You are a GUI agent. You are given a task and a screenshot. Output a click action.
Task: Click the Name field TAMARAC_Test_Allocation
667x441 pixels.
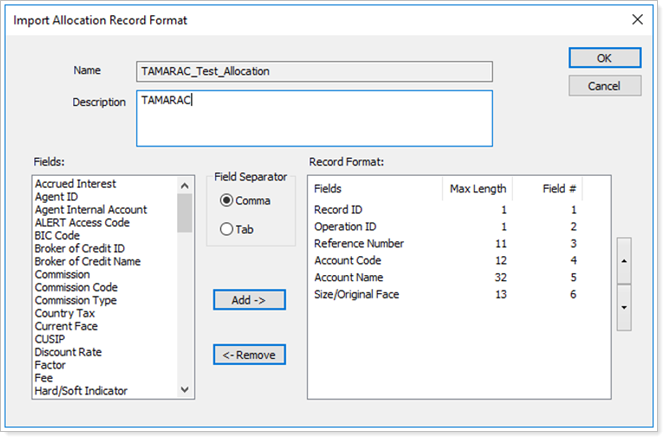[x=314, y=71]
